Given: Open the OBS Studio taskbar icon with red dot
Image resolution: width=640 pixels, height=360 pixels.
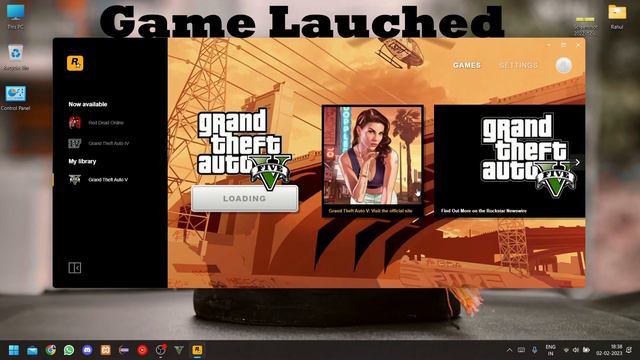Looking at the screenshot, I should [x=161, y=350].
